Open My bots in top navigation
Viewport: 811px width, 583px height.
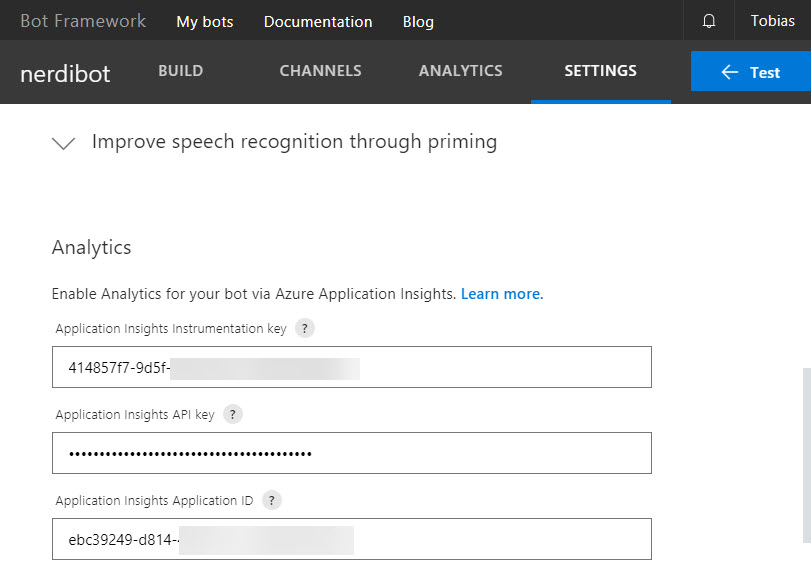pos(205,22)
